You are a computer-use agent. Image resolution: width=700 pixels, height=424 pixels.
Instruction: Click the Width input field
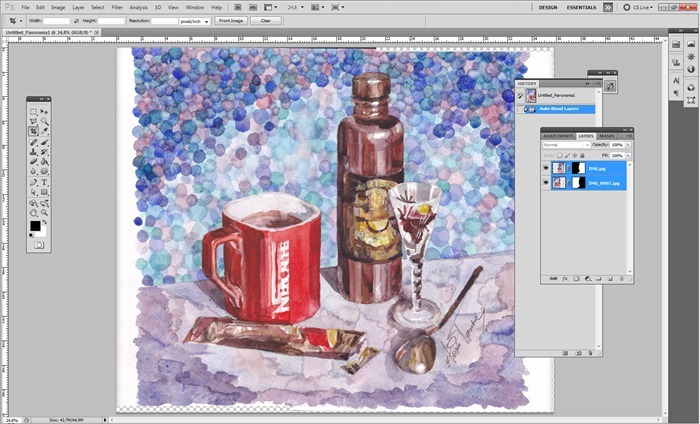pyautogui.click(x=57, y=20)
